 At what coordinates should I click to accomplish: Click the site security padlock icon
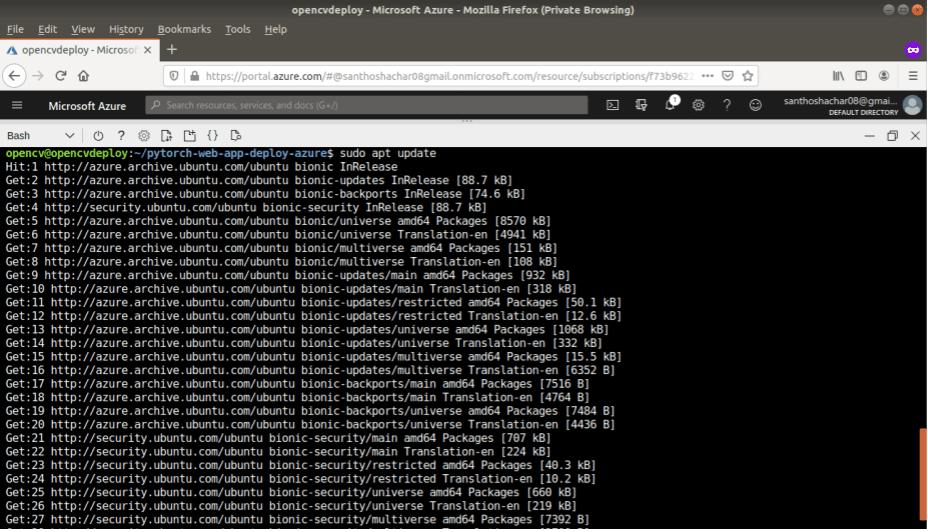click(x=195, y=76)
